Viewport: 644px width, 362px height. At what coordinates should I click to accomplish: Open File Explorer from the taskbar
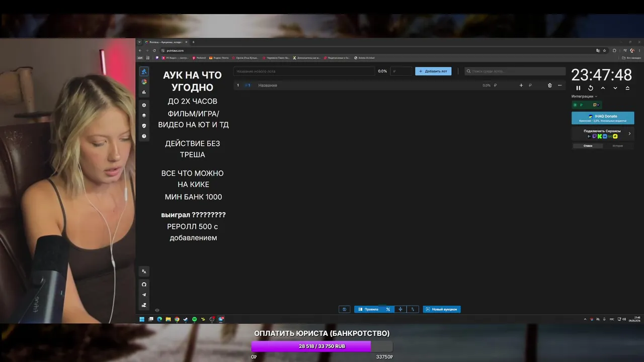pos(168,319)
